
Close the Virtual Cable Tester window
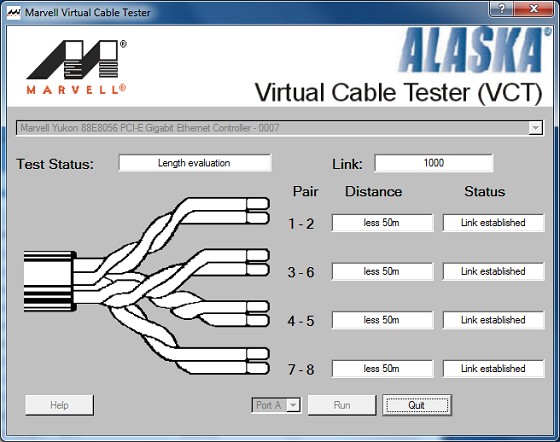(x=534, y=9)
